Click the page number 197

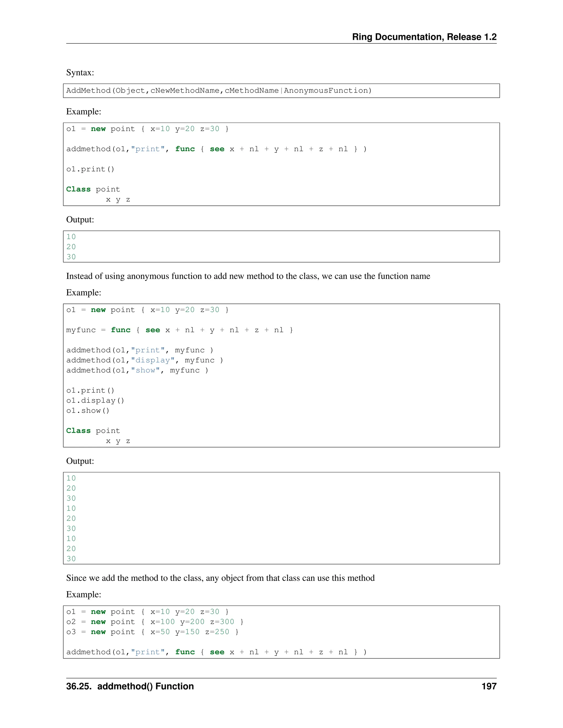point(489,686)
